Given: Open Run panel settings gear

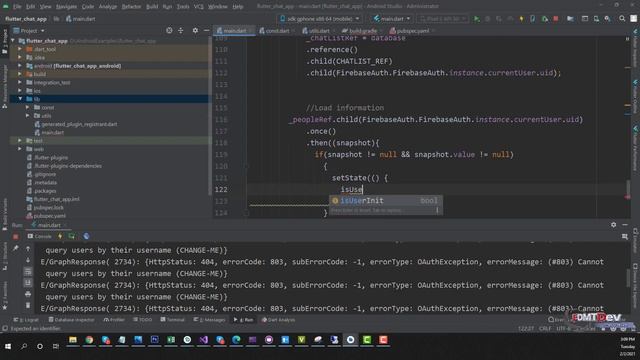Looking at the screenshot, I should (x=613, y=225).
